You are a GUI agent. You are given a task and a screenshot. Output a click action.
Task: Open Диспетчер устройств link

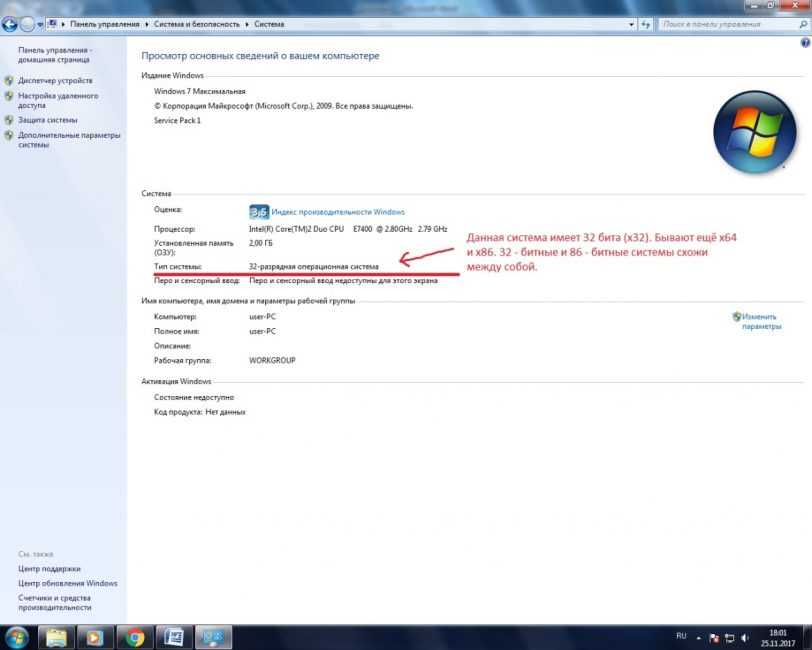[x=55, y=80]
